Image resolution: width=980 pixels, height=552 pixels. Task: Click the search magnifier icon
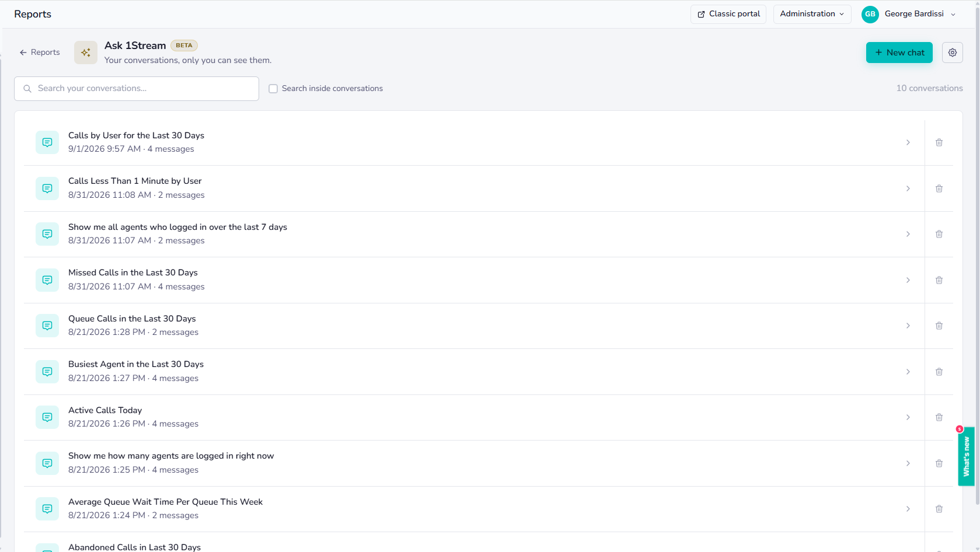[27, 89]
